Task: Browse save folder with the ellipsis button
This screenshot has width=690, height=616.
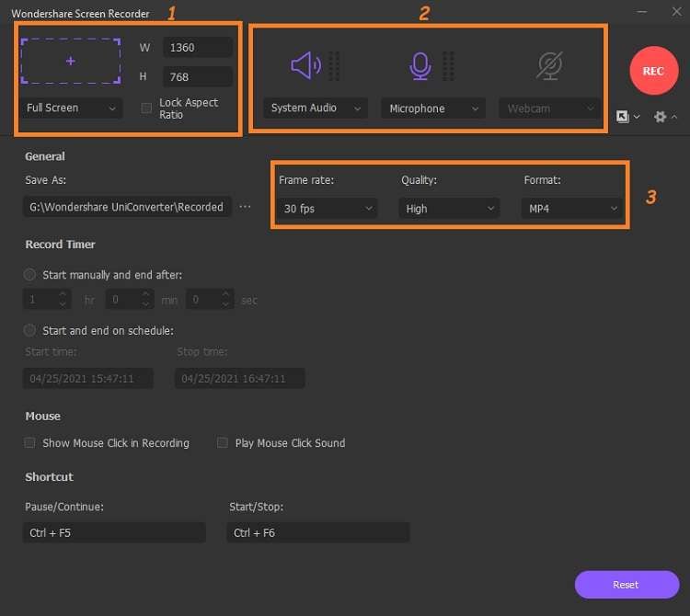Action: [x=245, y=207]
